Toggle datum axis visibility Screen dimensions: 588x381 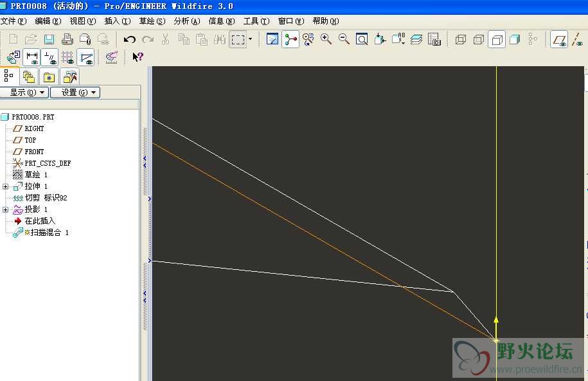577,39
